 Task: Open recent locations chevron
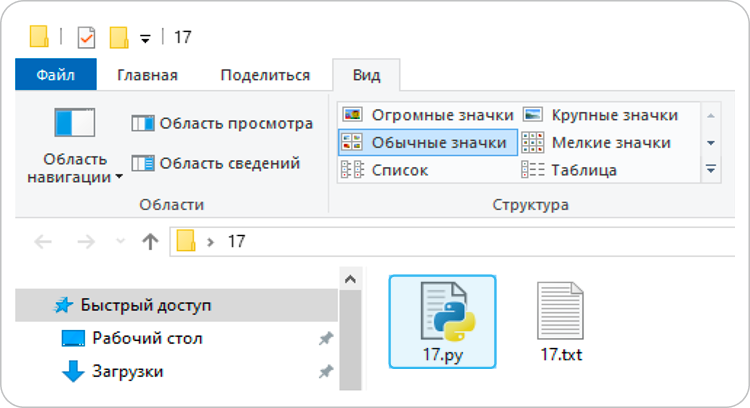(x=121, y=241)
